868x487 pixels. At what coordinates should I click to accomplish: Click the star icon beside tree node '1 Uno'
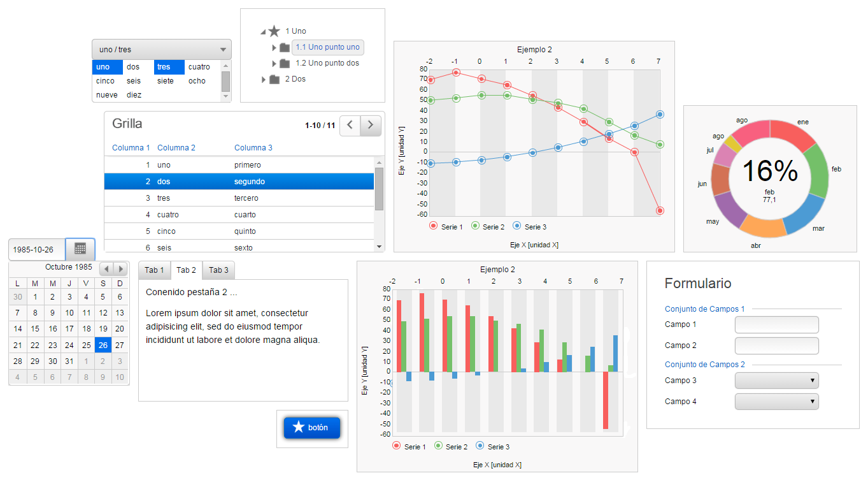pos(274,31)
